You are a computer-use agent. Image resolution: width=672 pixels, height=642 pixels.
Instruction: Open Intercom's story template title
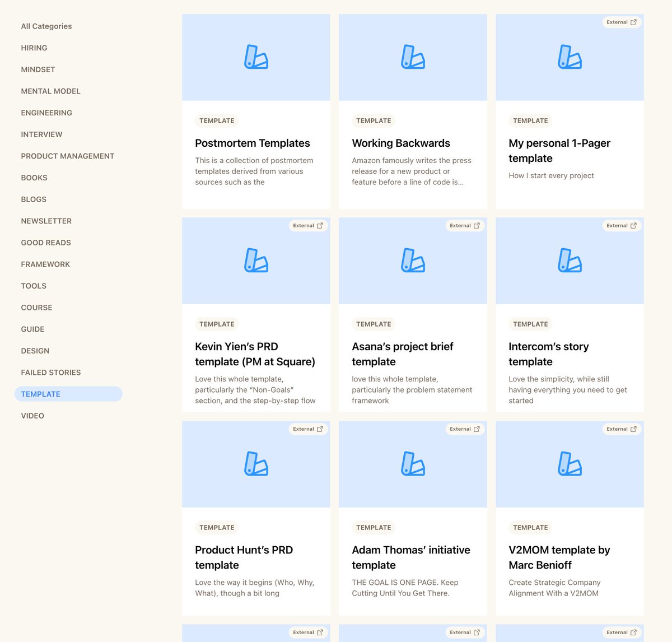point(549,354)
